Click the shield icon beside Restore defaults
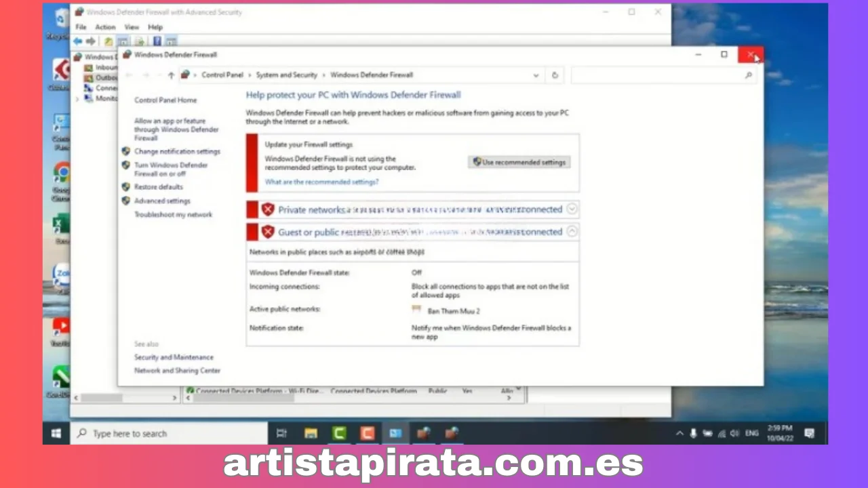Image resolution: width=868 pixels, height=488 pixels. (125, 186)
